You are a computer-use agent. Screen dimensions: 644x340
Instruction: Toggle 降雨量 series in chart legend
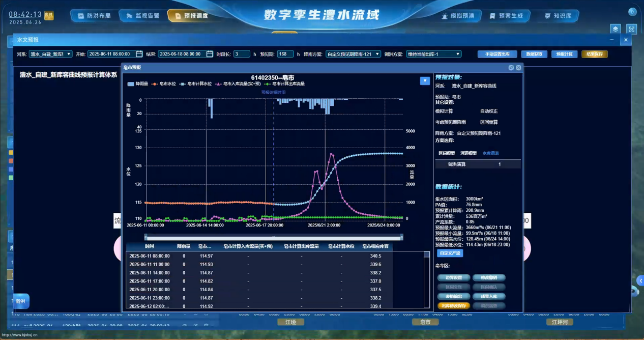click(138, 83)
